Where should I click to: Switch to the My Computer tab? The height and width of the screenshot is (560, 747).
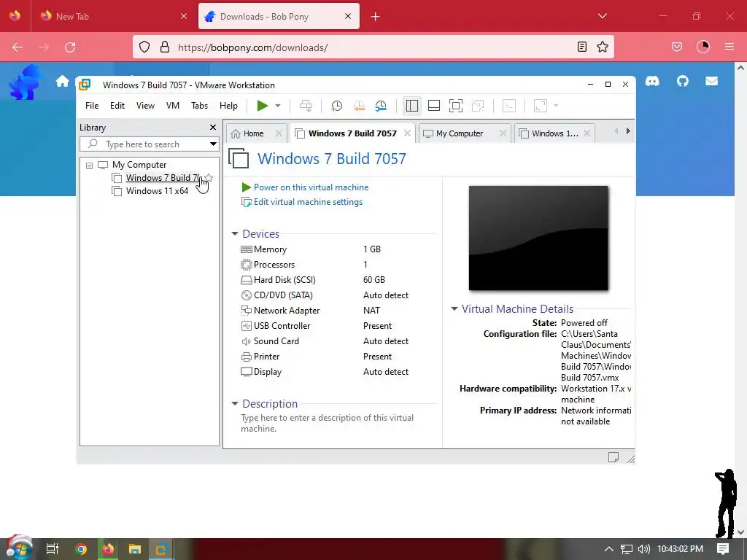[460, 134]
